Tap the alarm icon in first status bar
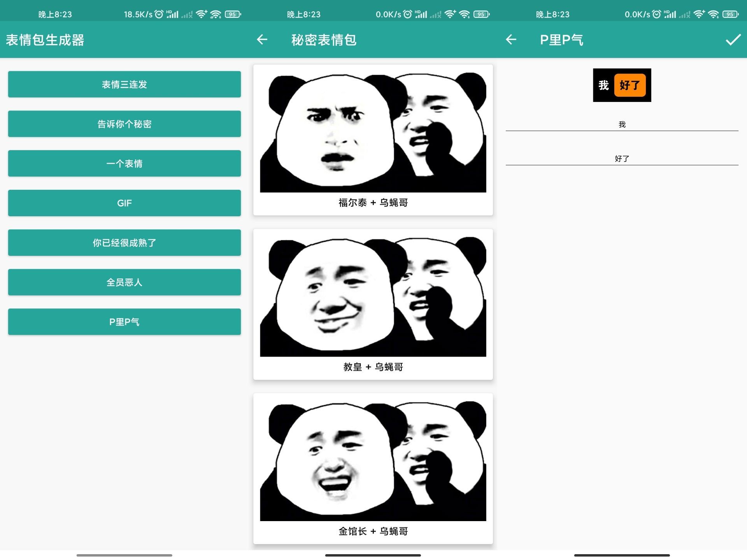Screen dimensions: 747x560 (x=159, y=14)
